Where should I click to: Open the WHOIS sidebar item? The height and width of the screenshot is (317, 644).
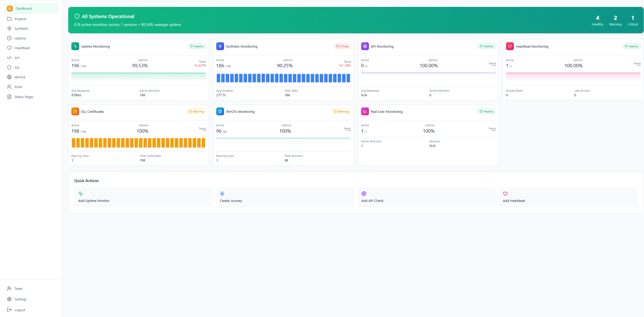coord(20,77)
